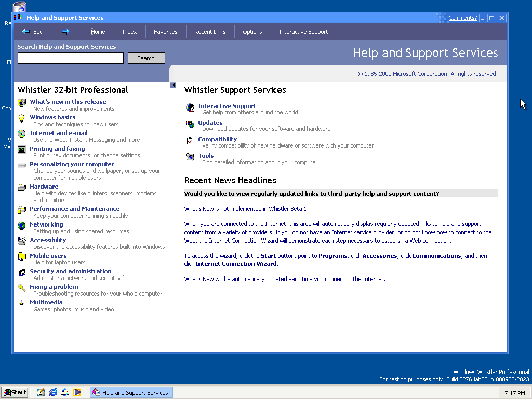
Task: Open the Updates link
Action: [x=210, y=123]
